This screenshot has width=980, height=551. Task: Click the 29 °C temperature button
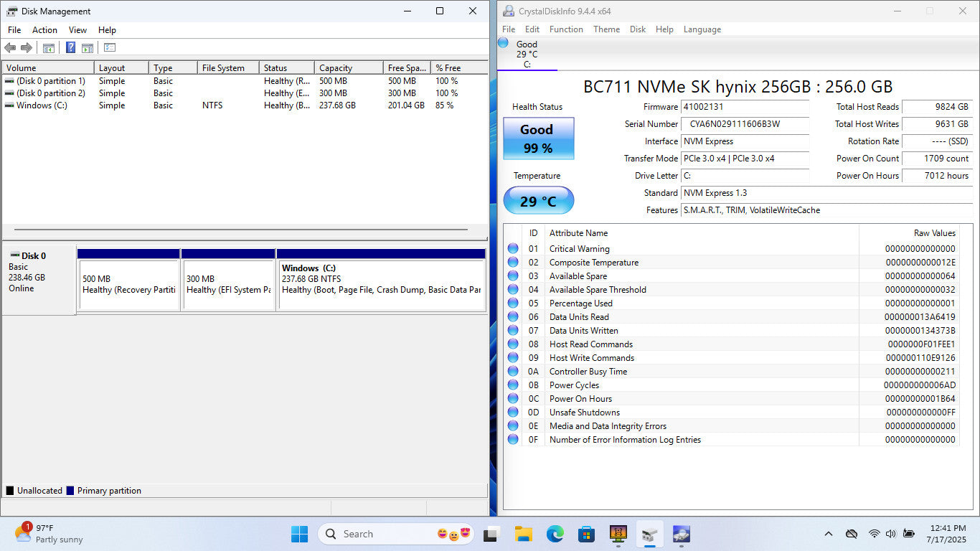click(x=538, y=201)
